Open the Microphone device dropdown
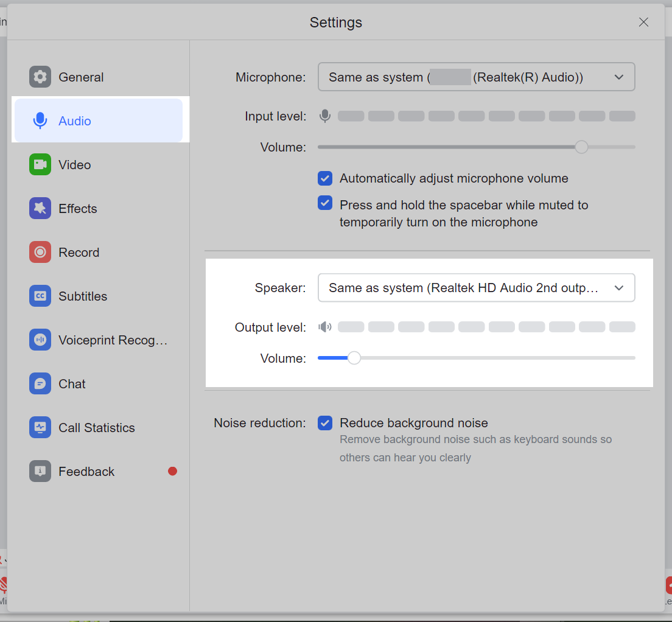 point(476,77)
